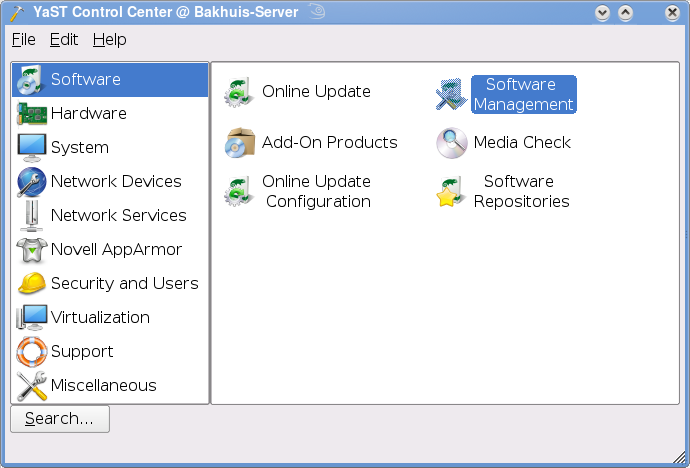This screenshot has height=468, width=690.
Task: Click the Novell AppArmor armor icon
Action: click(32, 250)
